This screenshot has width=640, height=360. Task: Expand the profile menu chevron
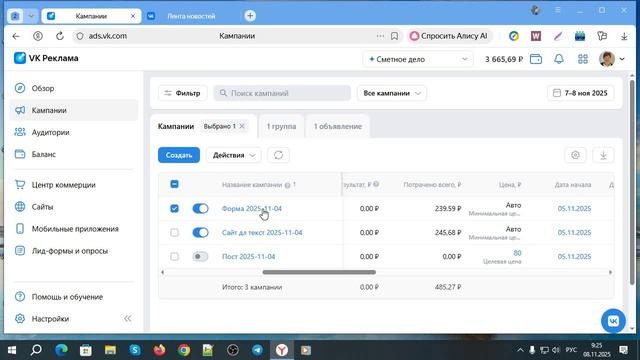(622, 59)
